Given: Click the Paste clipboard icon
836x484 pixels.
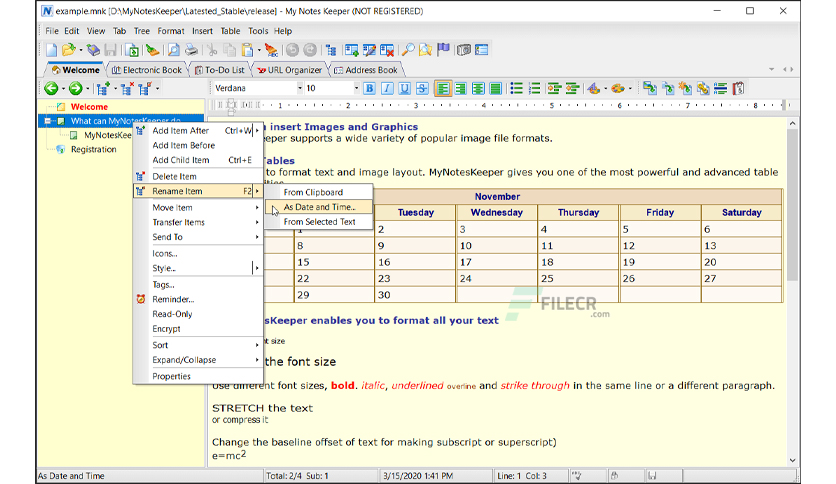Looking at the screenshot, I should coord(247,50).
